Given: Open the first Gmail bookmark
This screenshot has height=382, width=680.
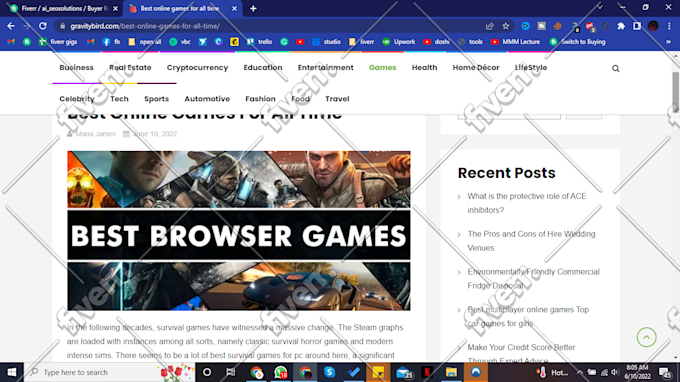Looking at the screenshot, I should click(x=11, y=42).
